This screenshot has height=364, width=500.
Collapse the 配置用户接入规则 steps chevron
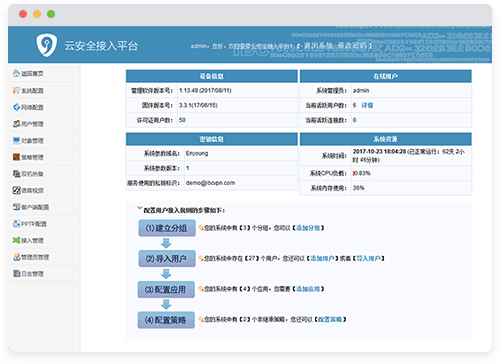[140, 208]
